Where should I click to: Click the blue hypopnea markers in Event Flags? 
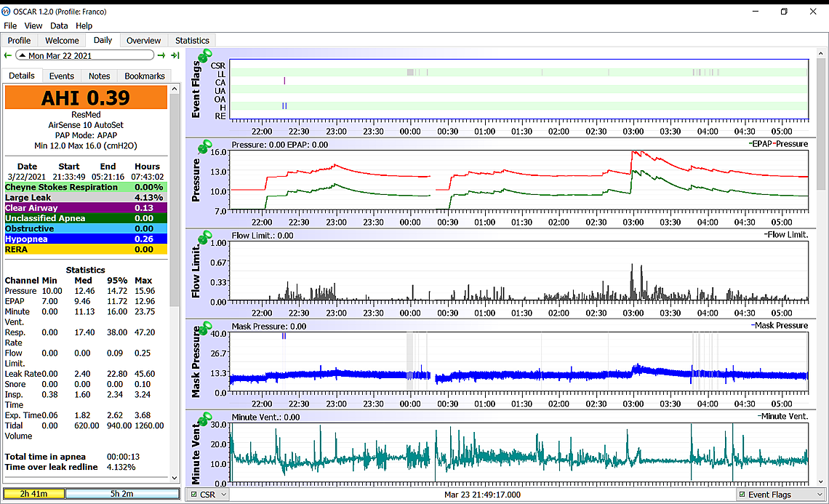[284, 105]
